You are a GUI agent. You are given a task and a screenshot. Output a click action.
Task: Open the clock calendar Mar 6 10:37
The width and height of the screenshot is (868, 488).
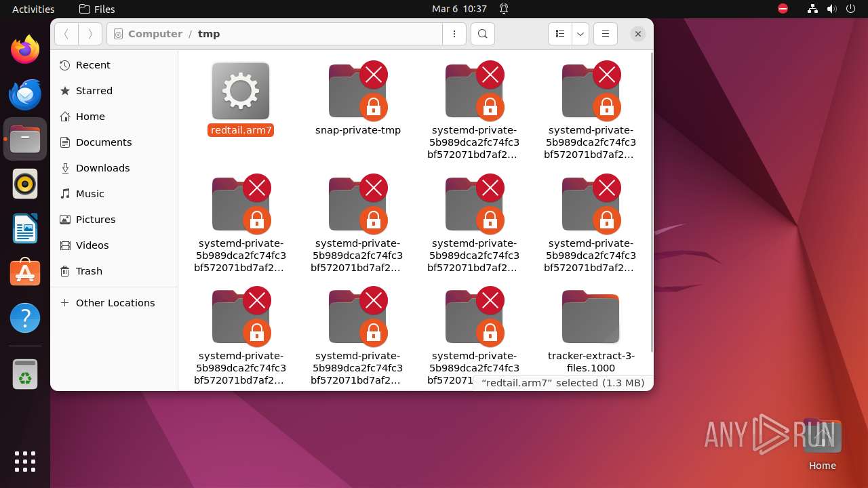[459, 9]
